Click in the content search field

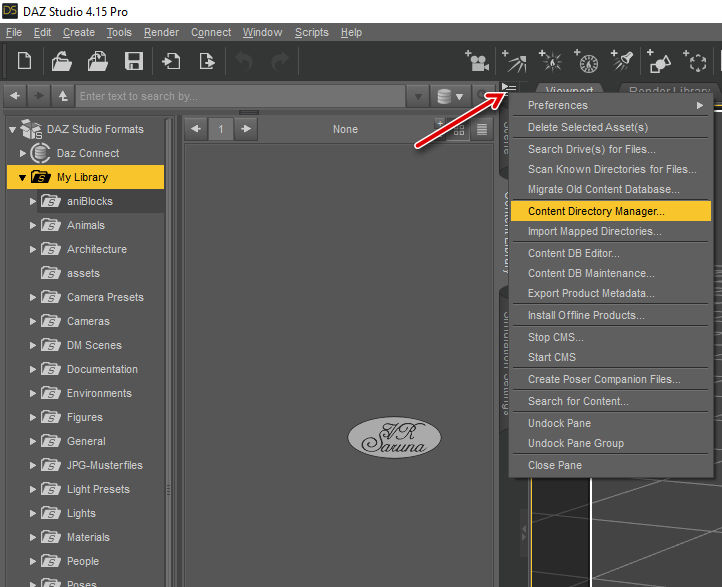[240, 96]
